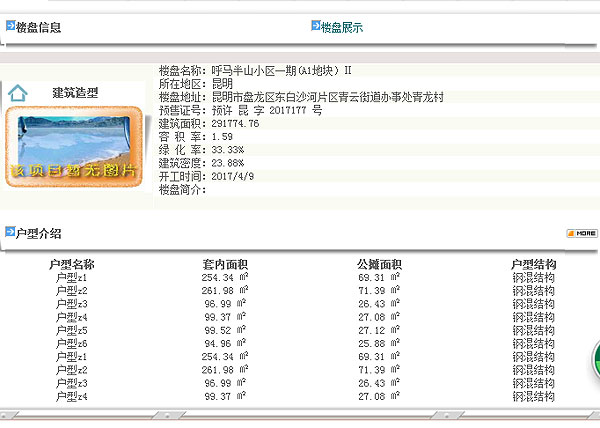This screenshot has width=600, height=428.
Task: Click the 所在地区: 昆明 line
Action: pyautogui.click(x=196, y=84)
